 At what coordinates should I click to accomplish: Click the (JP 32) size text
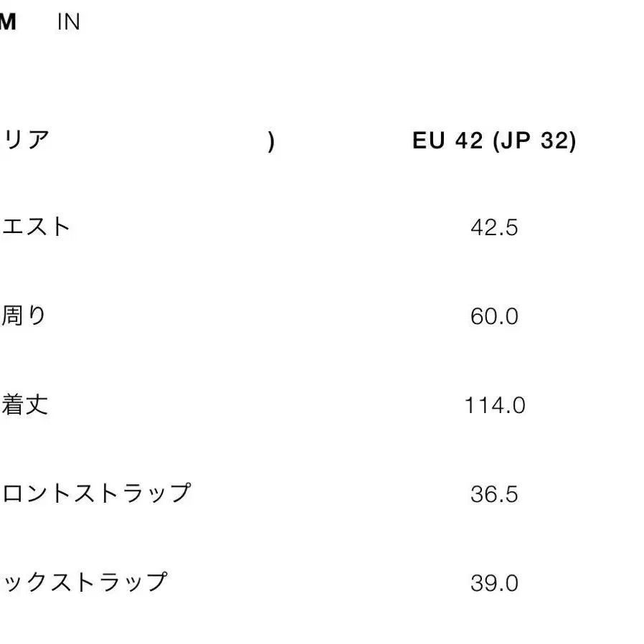(534, 141)
